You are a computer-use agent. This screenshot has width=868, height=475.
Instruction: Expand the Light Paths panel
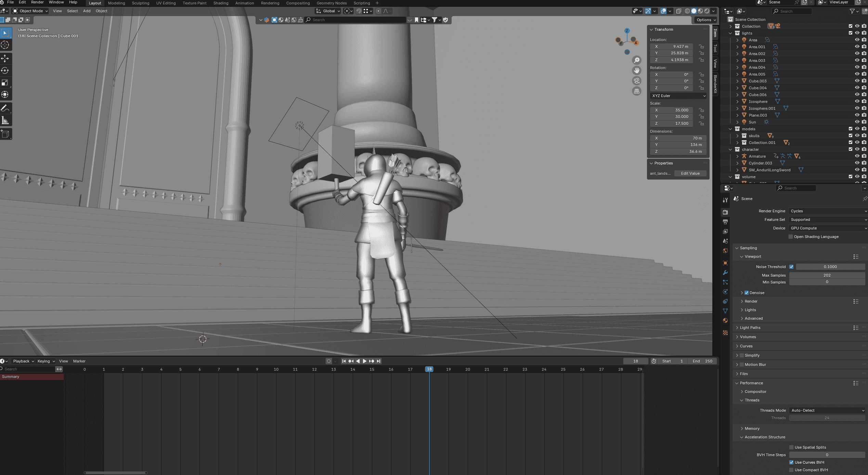pos(750,328)
